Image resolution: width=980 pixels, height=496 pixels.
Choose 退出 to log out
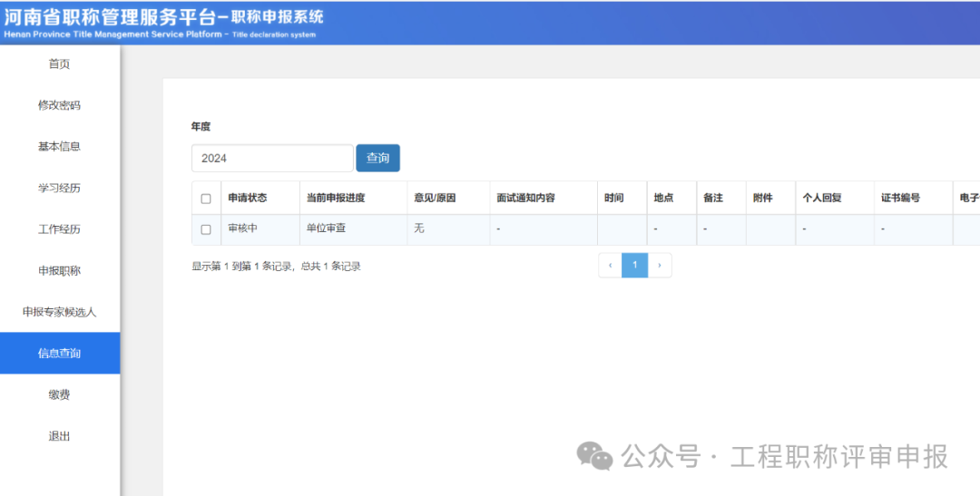click(59, 435)
